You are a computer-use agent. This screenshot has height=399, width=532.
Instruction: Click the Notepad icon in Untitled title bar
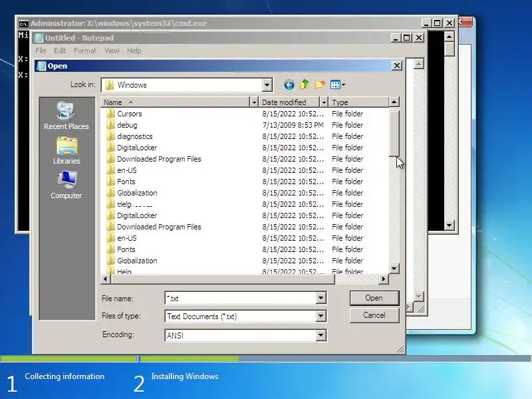click(x=39, y=38)
